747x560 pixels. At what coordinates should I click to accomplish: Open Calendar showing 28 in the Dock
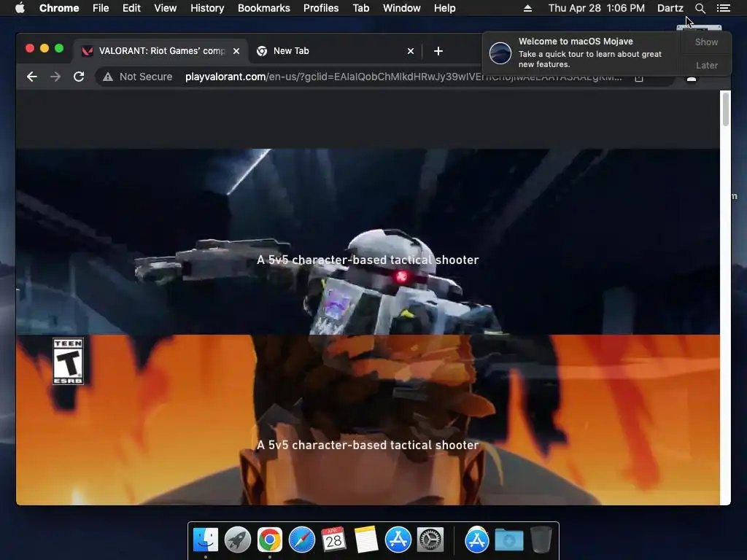click(x=333, y=539)
